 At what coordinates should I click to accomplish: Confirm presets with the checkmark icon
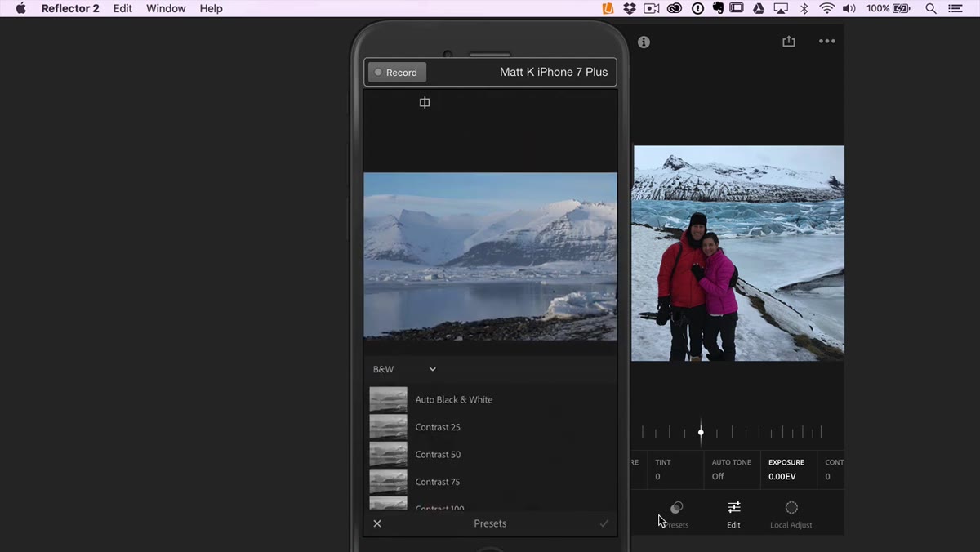604,523
